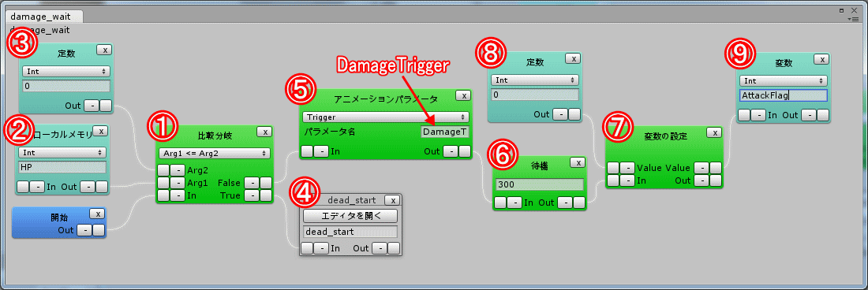Click the HP text field
Viewport: 868px width, 290px height.
pos(62,167)
